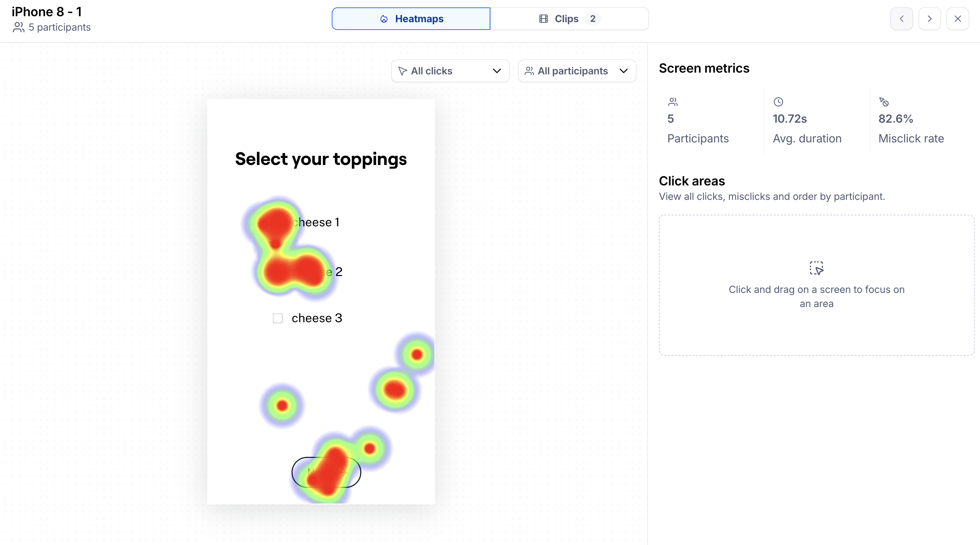The height and width of the screenshot is (545, 980).
Task: Click the film icon on the Clips tab
Action: (x=543, y=19)
